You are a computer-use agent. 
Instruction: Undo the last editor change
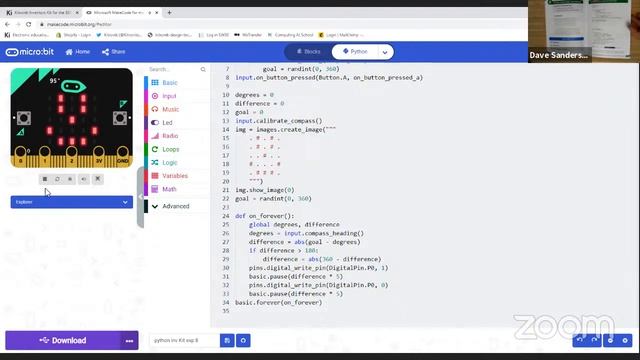[x=580, y=340]
